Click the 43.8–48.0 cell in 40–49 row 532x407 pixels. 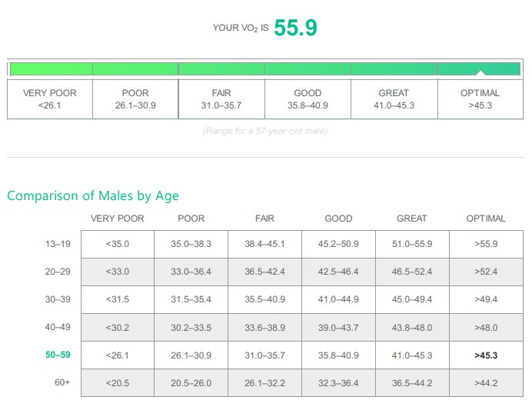click(412, 327)
